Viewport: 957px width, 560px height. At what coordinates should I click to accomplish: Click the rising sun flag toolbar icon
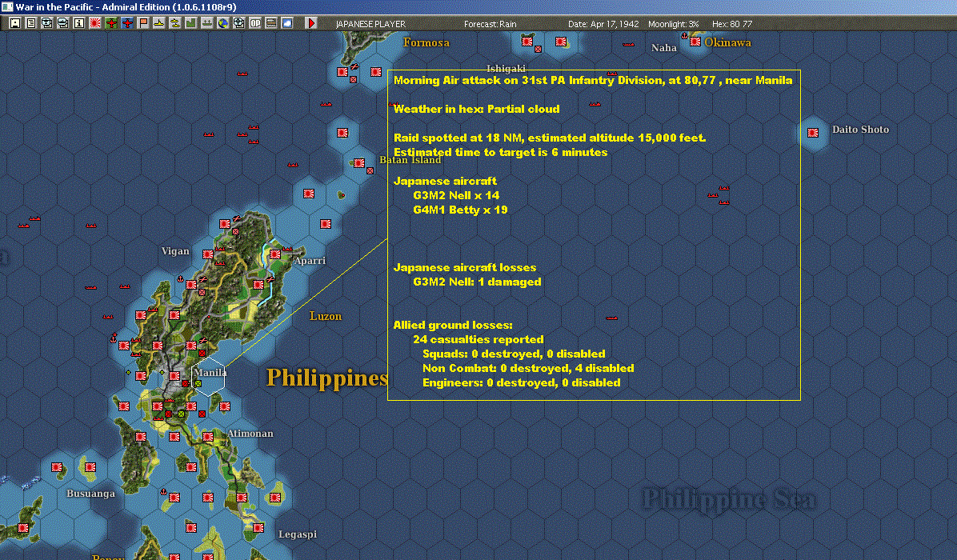pyautogui.click(x=95, y=23)
